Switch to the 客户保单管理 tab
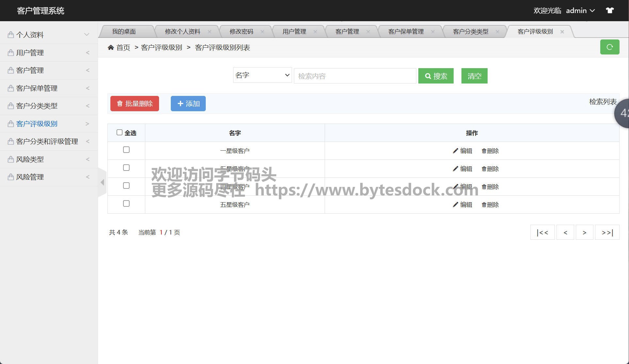This screenshot has height=364, width=629. (406, 32)
